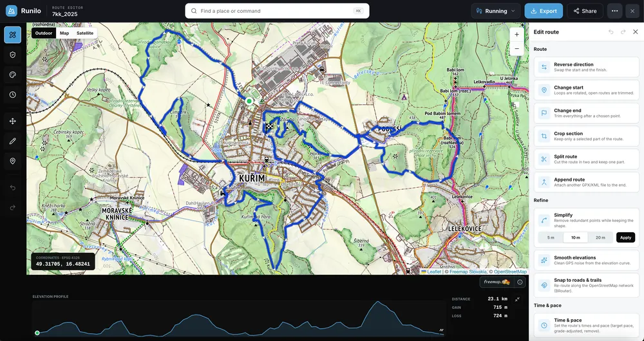Click the coordinates readout box
Image resolution: width=644 pixels, height=341 pixels.
(63, 262)
